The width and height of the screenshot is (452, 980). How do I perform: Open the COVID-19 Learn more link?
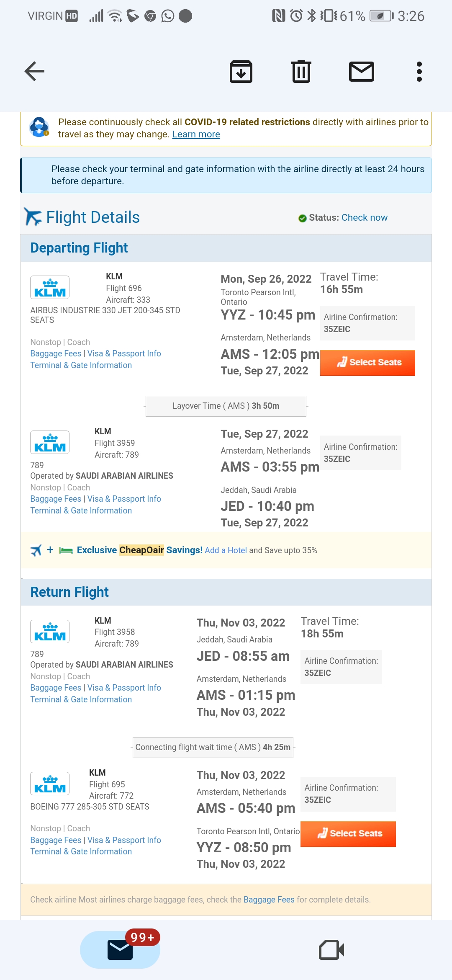(x=196, y=134)
